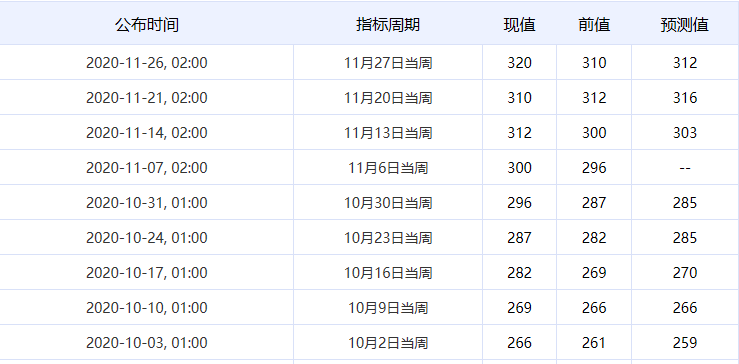This screenshot has width=739, height=364.
Task: Select the 11月27日当周 period cell
Action: click(x=388, y=63)
